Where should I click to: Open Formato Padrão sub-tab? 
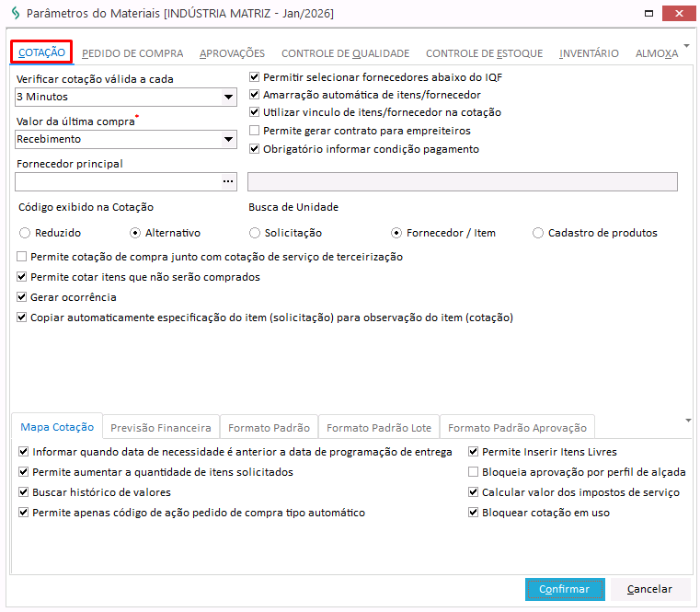[269, 428]
